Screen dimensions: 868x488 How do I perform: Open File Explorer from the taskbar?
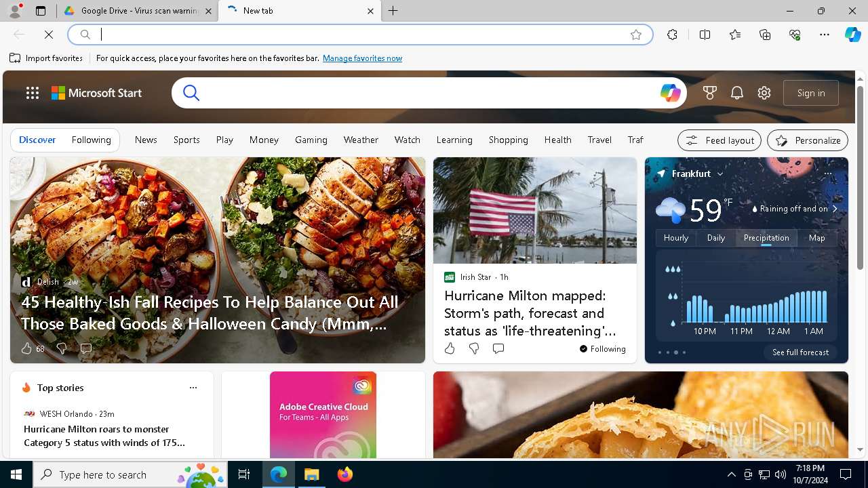[x=311, y=474]
